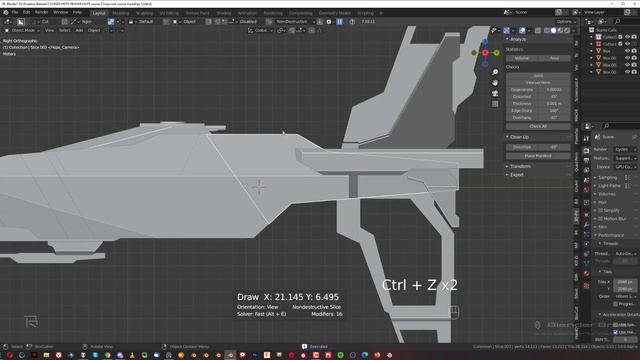Switch to the UV Editing workspace tab
This screenshot has width=640, height=360.
(169, 13)
